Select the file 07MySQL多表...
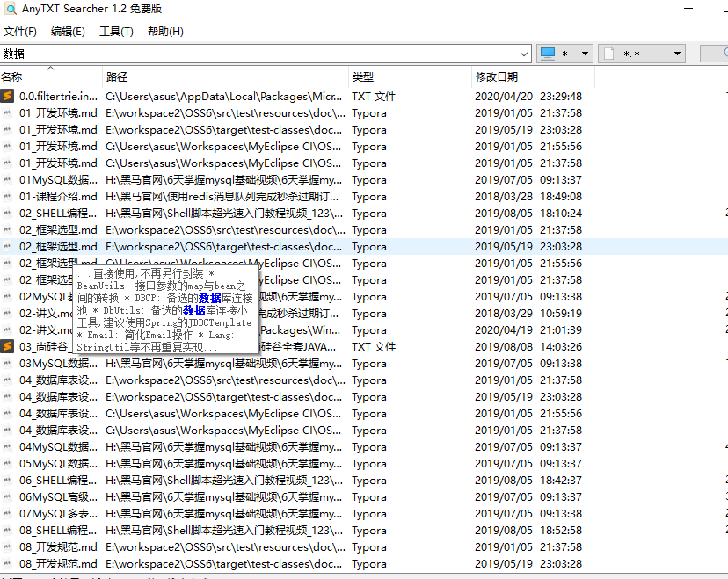 (x=59, y=514)
